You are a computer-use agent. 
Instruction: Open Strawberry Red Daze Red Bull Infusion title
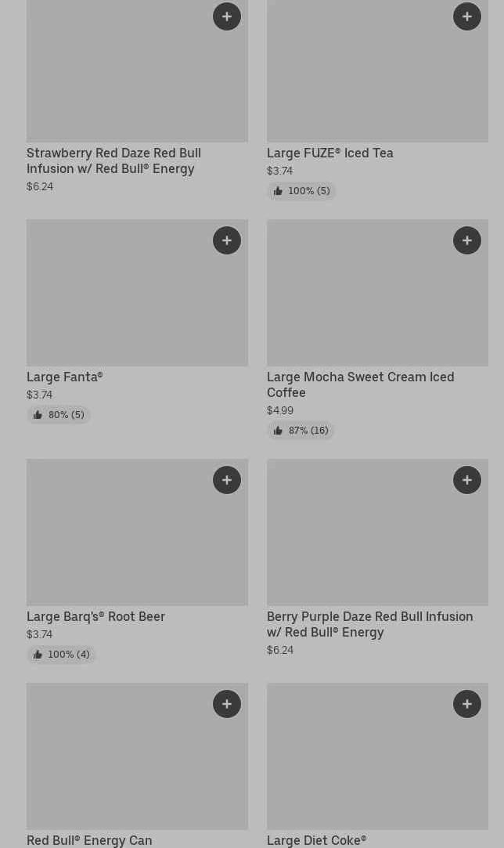(x=113, y=161)
